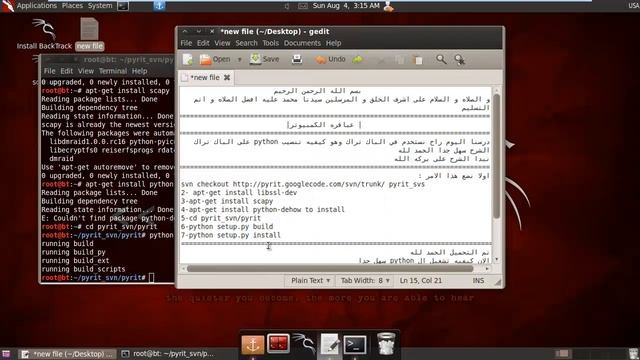Open View menu in the terminal window
Image resolution: width=640 pixels, height=360 pixels.
point(86,71)
